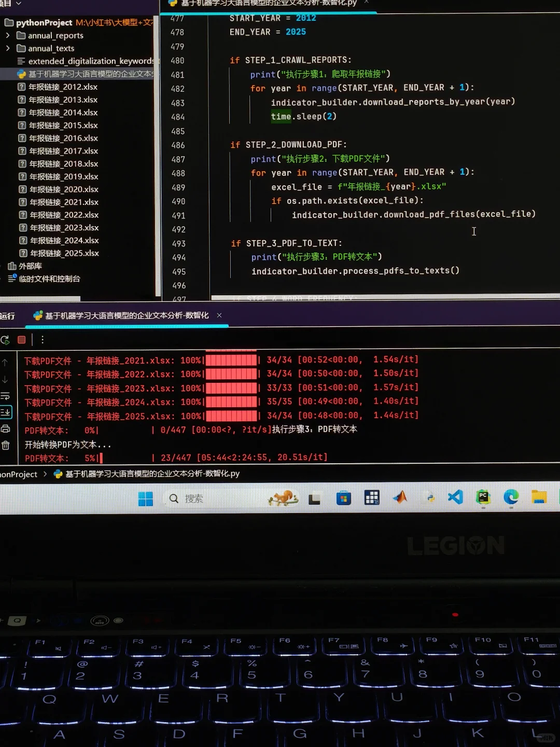
Task: Expand the annual_reports folder
Action: tap(7, 35)
